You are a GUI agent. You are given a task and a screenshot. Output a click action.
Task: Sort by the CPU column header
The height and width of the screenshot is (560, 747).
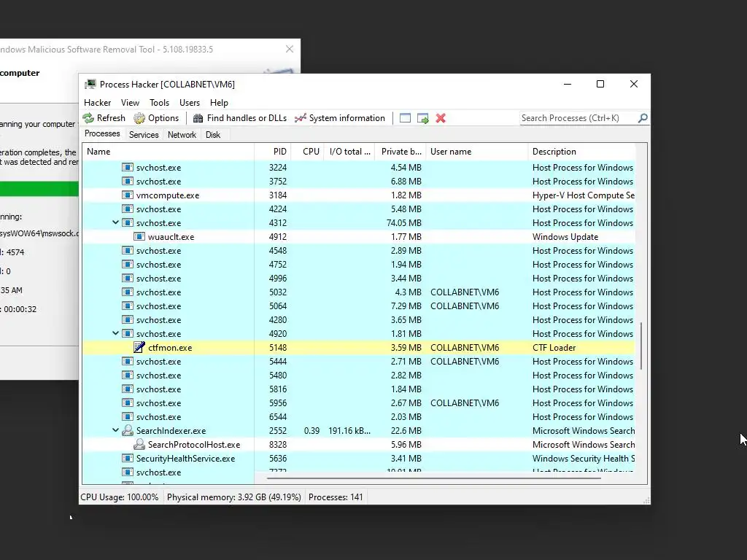[307, 152]
